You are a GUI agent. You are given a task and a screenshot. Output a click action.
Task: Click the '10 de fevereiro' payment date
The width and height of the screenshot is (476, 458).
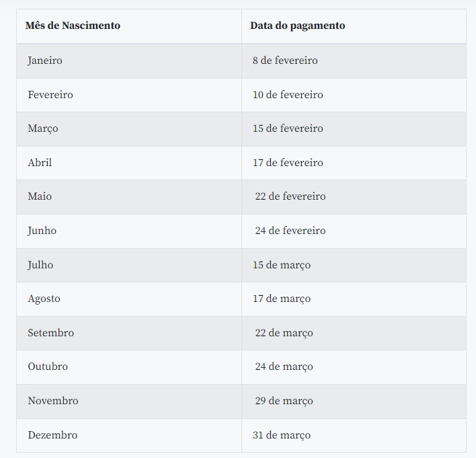288,95
